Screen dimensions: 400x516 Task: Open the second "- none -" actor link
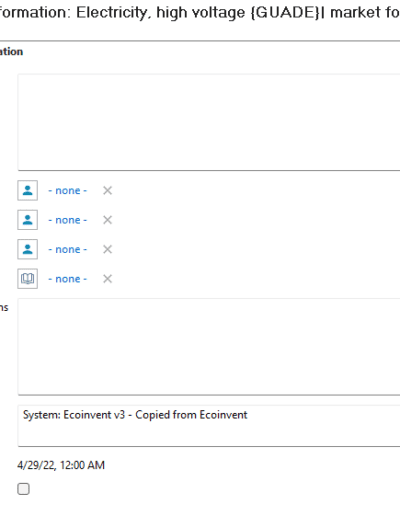tap(68, 220)
